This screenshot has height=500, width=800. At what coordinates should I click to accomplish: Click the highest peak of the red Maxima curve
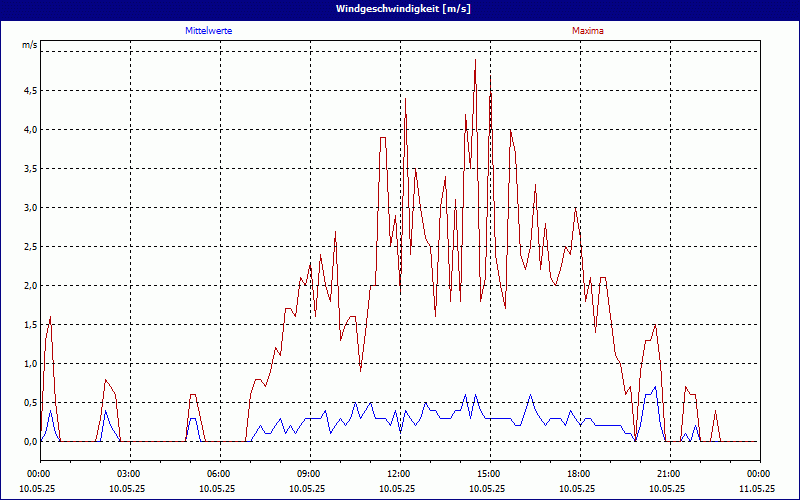point(475,60)
